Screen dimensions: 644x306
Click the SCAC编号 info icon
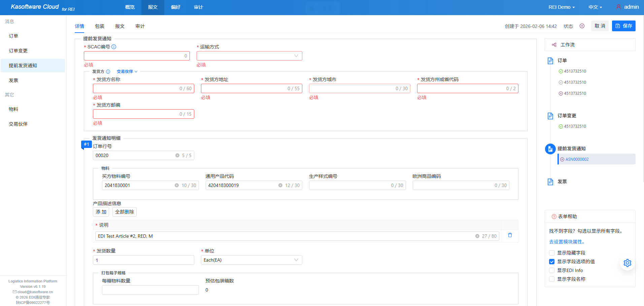pos(114,47)
